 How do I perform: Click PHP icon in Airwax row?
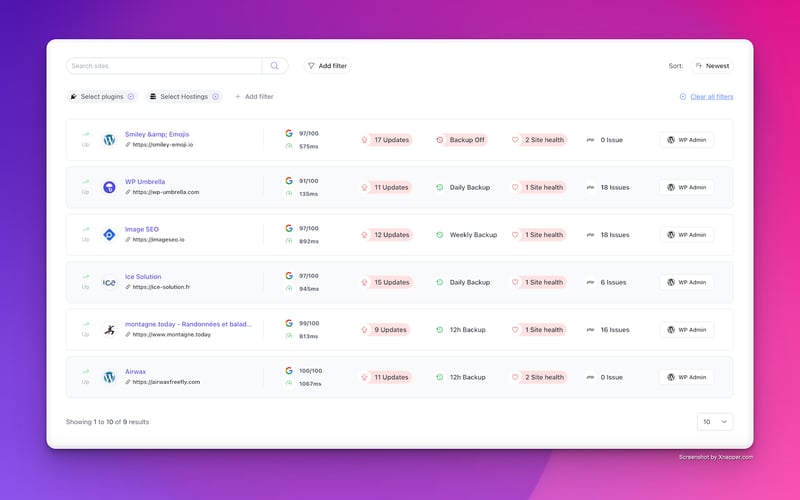(x=590, y=377)
